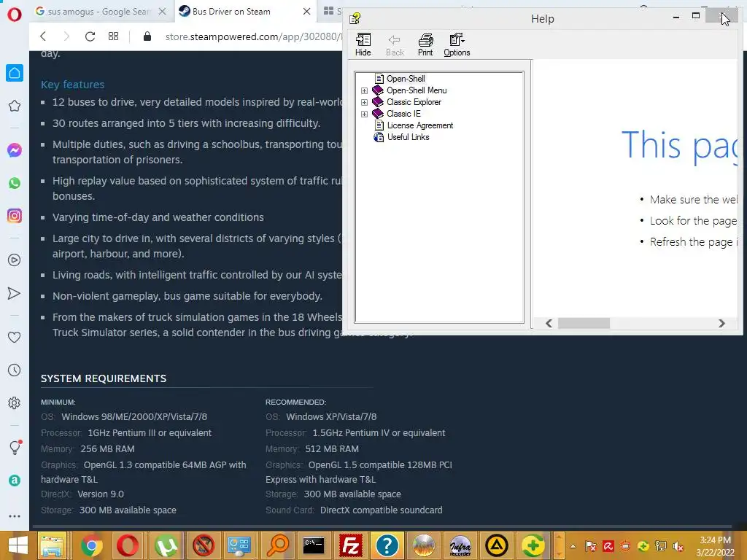Open the Help question-mark taskbar icon
This screenshot has width=747, height=560.
pyautogui.click(x=387, y=545)
